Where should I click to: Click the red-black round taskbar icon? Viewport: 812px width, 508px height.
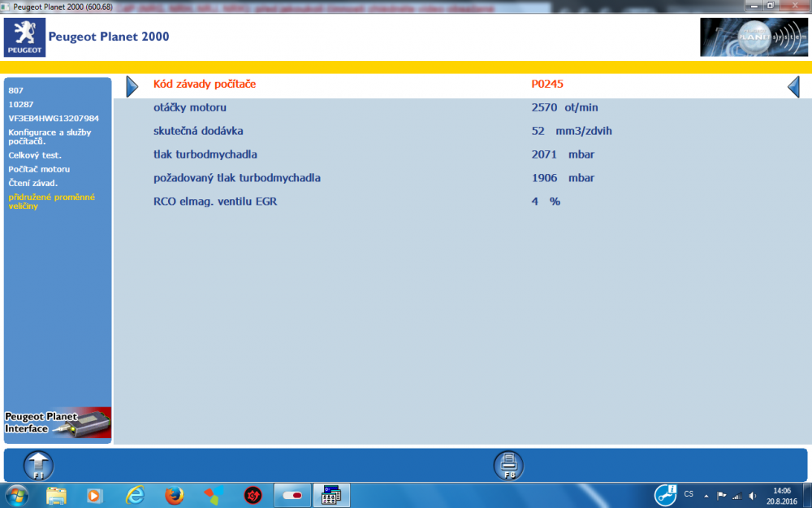[253, 496]
